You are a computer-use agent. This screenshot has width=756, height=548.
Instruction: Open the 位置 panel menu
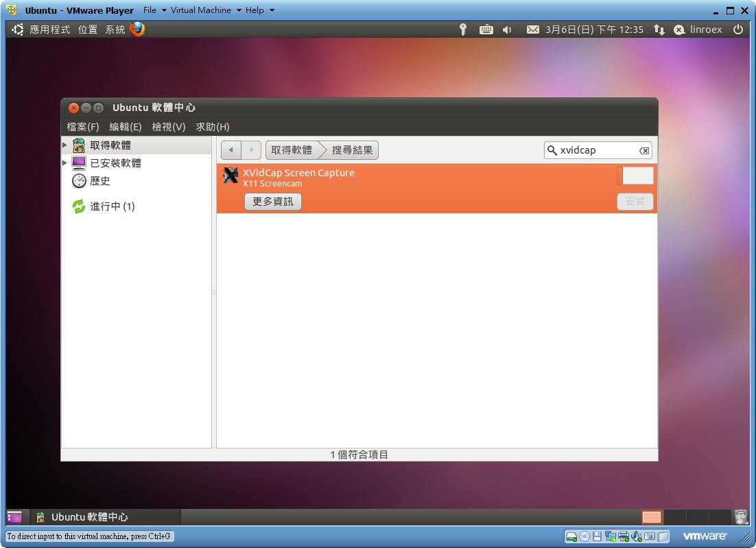tap(88, 29)
